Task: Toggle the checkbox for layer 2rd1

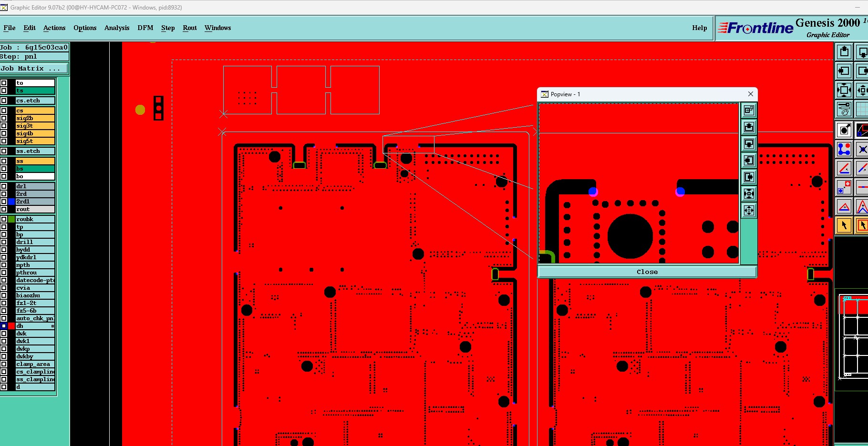Action: [4, 202]
